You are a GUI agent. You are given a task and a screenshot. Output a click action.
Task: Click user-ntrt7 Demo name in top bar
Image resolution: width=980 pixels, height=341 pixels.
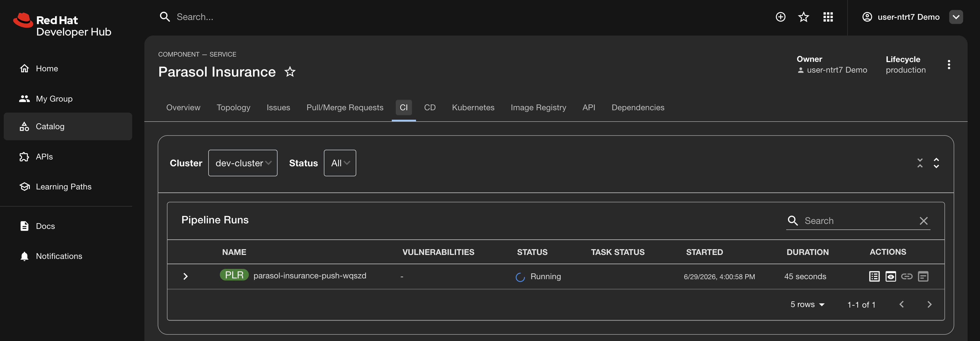[x=908, y=17]
